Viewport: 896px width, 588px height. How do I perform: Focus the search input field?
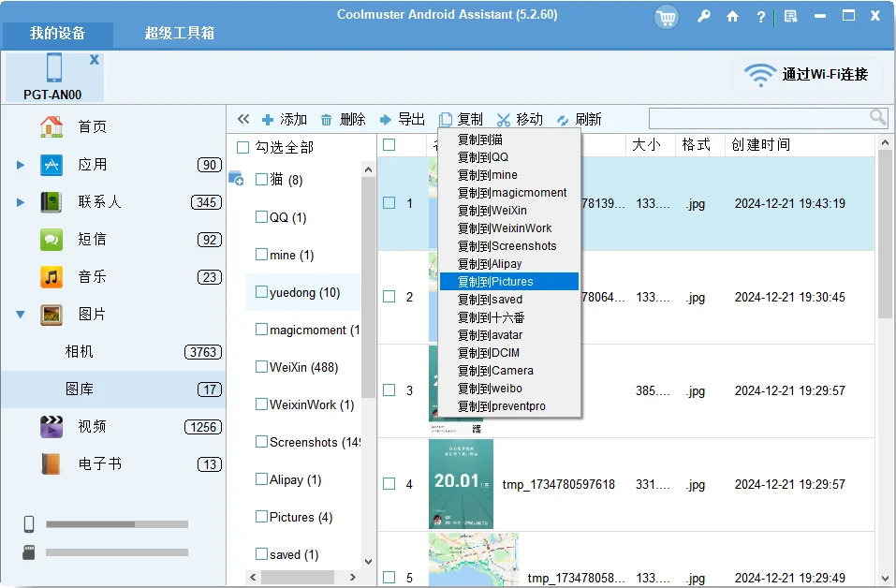(759, 119)
